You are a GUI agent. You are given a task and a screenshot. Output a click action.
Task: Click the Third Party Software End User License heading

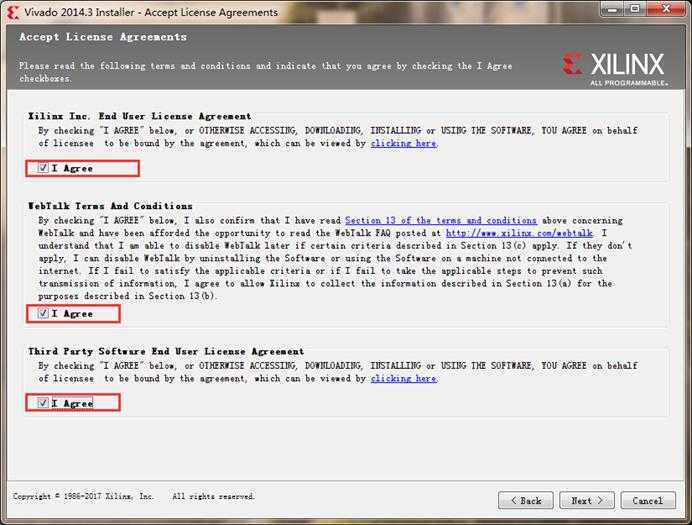pos(166,352)
